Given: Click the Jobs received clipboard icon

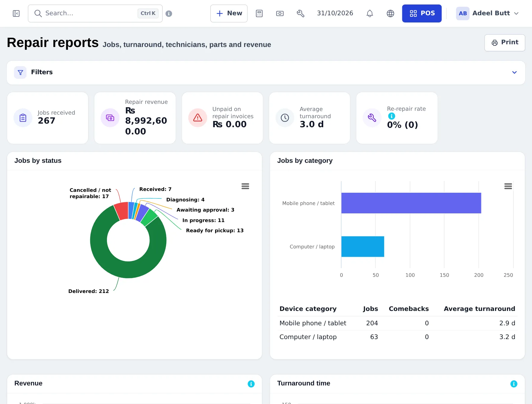Looking at the screenshot, I should pos(23,118).
